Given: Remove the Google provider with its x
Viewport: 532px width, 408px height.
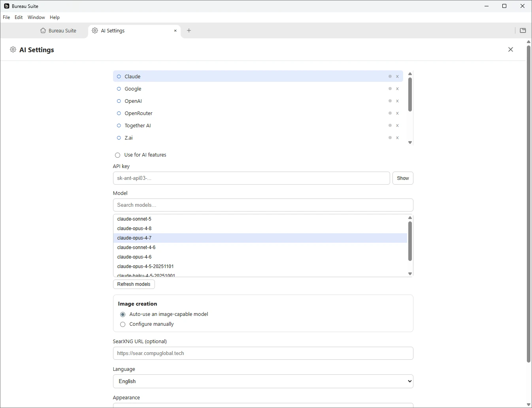Looking at the screenshot, I should point(397,89).
